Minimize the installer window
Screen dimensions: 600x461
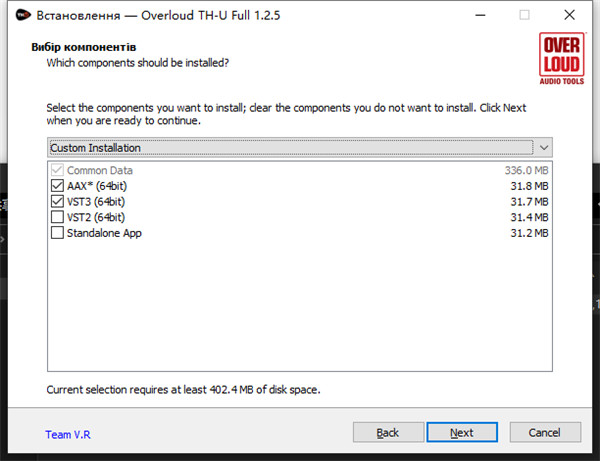click(480, 15)
